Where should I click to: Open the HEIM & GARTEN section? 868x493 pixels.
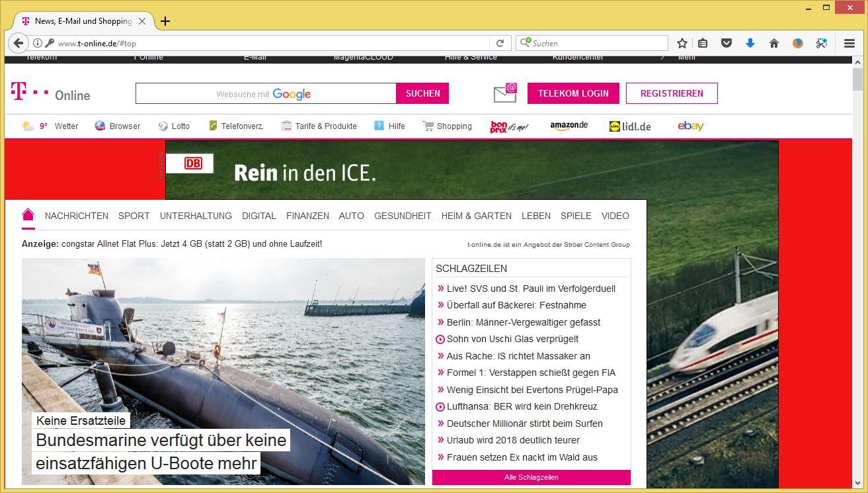click(x=477, y=216)
